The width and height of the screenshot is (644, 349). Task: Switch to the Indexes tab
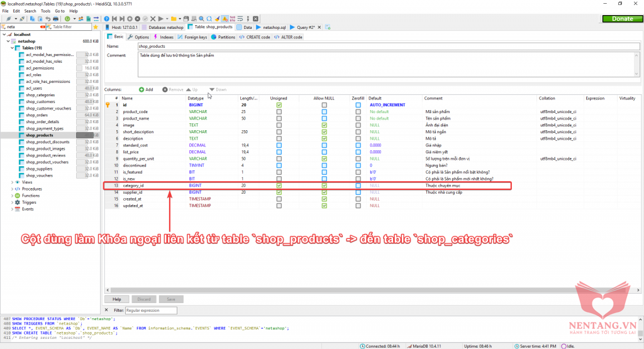tap(164, 37)
